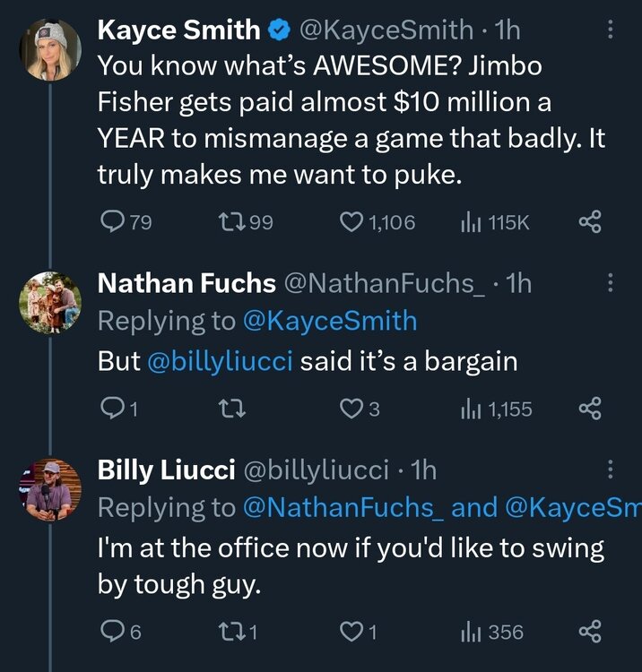Viewport: 642px width, 672px height.
Task: Open the @NathanFuchs_ replying-to link
Action: (x=343, y=508)
